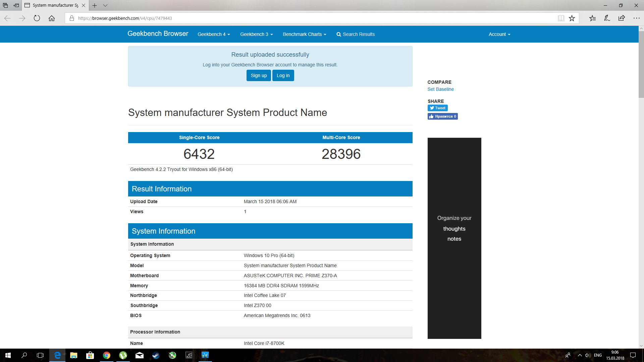Open the favorites hub icon

[592, 18]
